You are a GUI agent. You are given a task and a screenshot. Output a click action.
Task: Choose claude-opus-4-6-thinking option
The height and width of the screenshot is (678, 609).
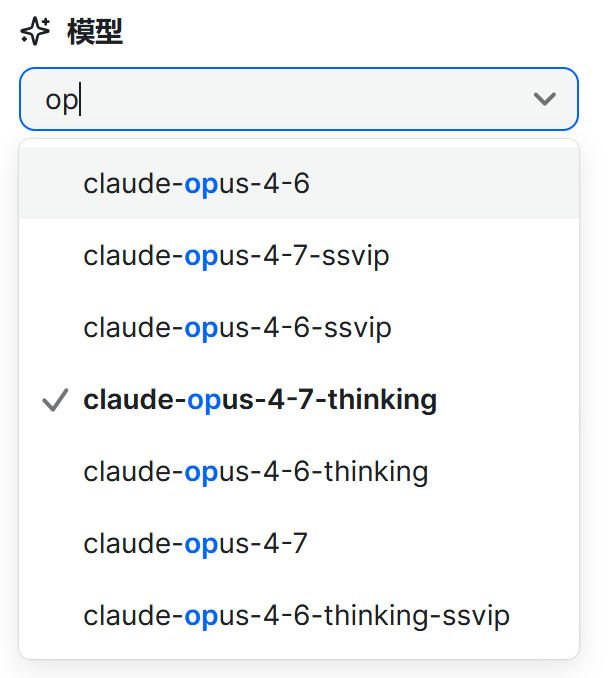click(x=299, y=471)
